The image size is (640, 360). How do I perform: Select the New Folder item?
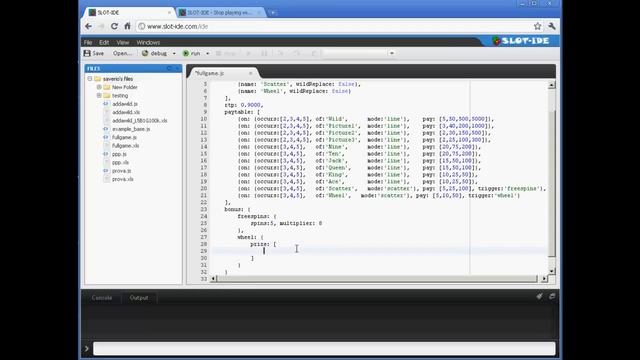click(124, 87)
